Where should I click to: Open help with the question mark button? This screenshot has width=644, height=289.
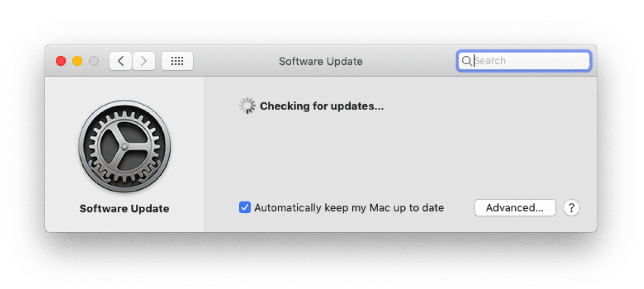pyautogui.click(x=571, y=208)
